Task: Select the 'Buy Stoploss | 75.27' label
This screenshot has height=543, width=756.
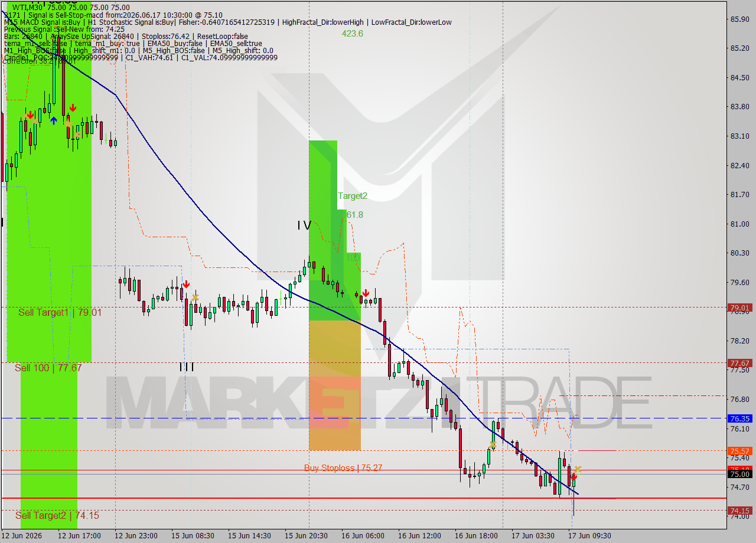Action: coord(343,467)
